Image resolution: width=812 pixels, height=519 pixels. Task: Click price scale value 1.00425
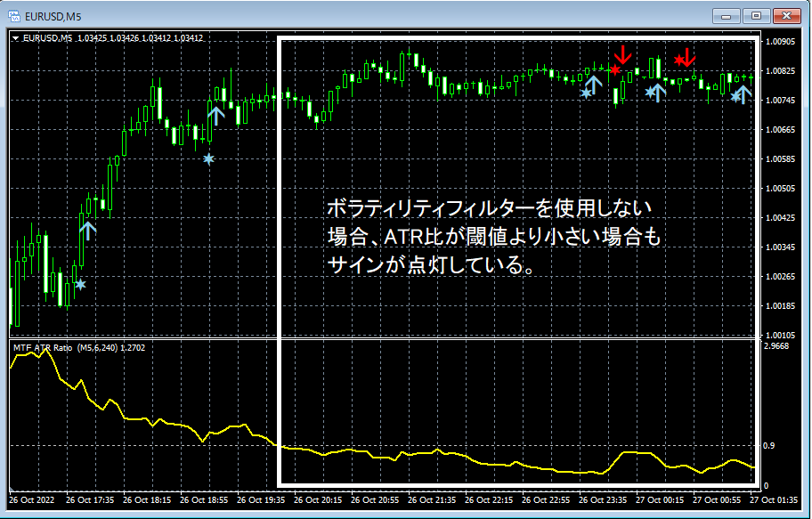pyautogui.click(x=780, y=218)
